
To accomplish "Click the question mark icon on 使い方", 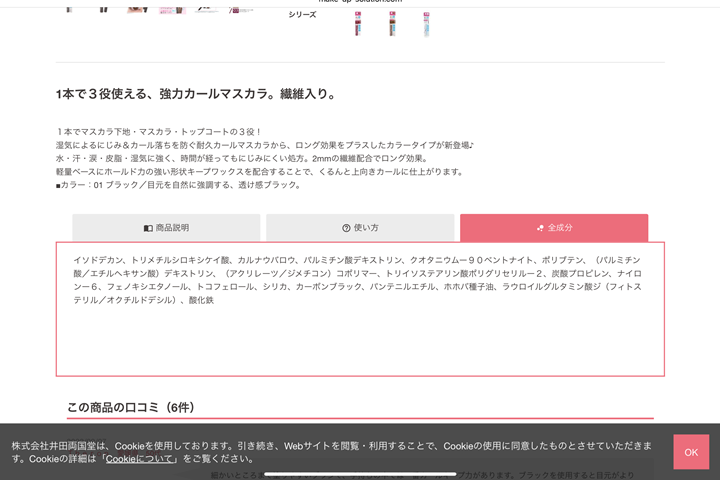I will coord(346,228).
